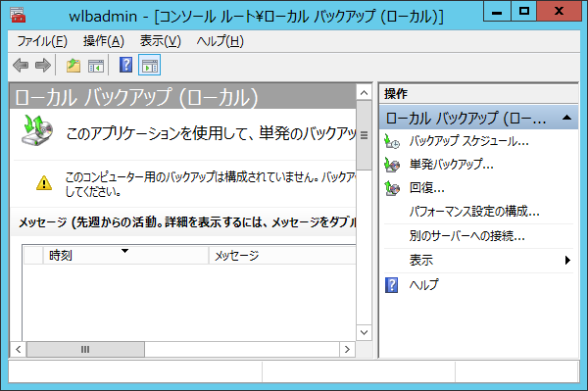Toggle the console tree show/hide icon
Screen dimensions: 588x391
[96, 66]
